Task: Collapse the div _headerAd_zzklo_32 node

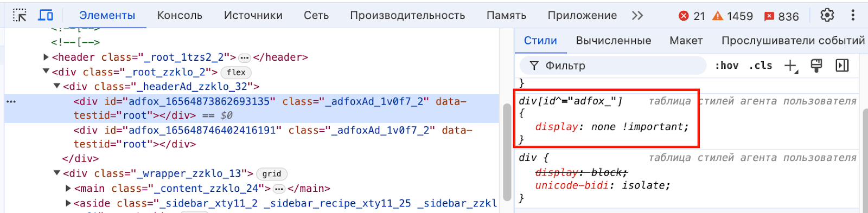Action: point(57,86)
